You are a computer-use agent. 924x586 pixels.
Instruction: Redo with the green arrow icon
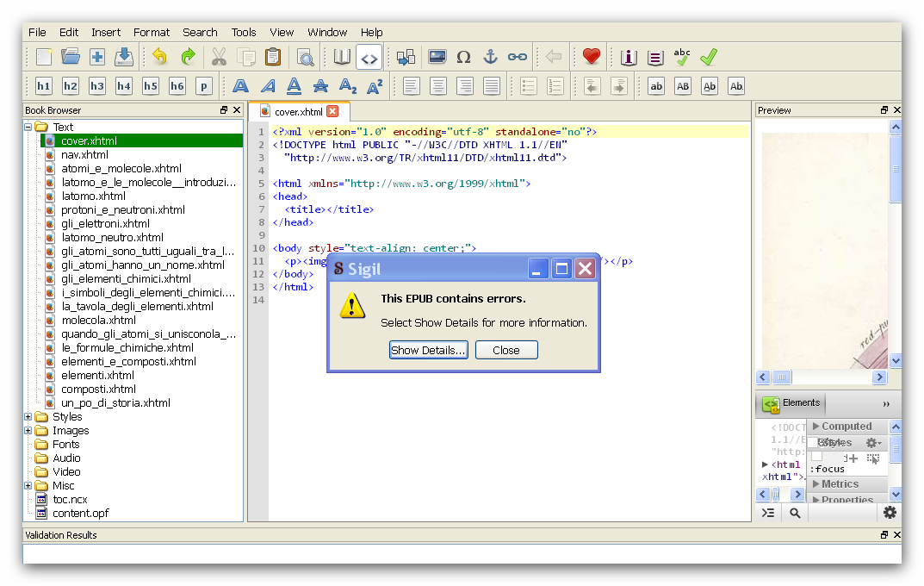coord(188,57)
